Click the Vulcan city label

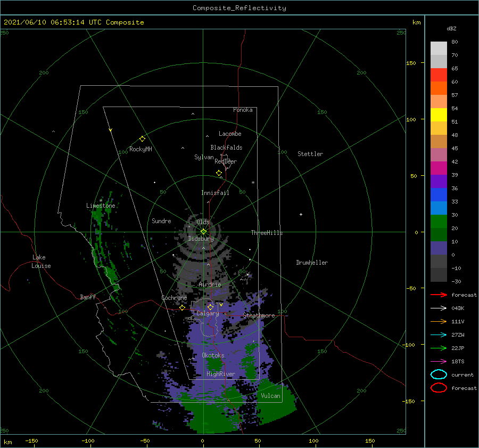(x=271, y=396)
